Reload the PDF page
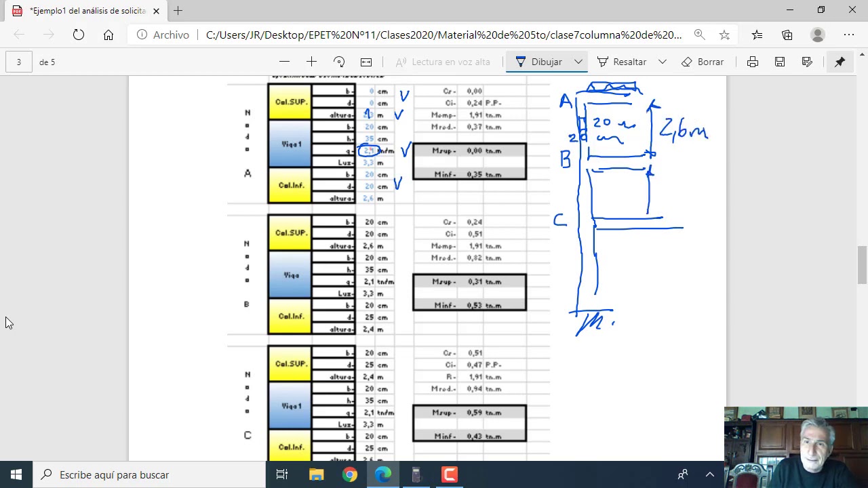Viewport: 868px width, 488px height. point(79,35)
